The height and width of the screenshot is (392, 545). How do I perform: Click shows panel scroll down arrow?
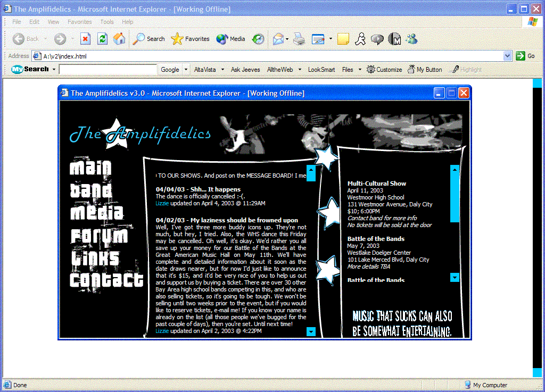[x=455, y=277]
